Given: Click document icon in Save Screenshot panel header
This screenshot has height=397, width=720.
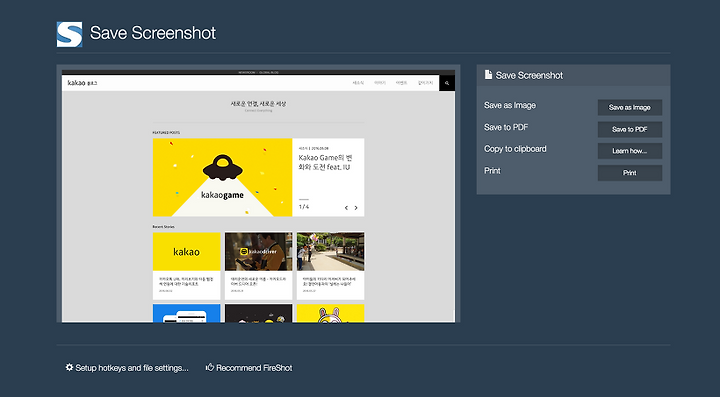Looking at the screenshot, I should point(488,75).
